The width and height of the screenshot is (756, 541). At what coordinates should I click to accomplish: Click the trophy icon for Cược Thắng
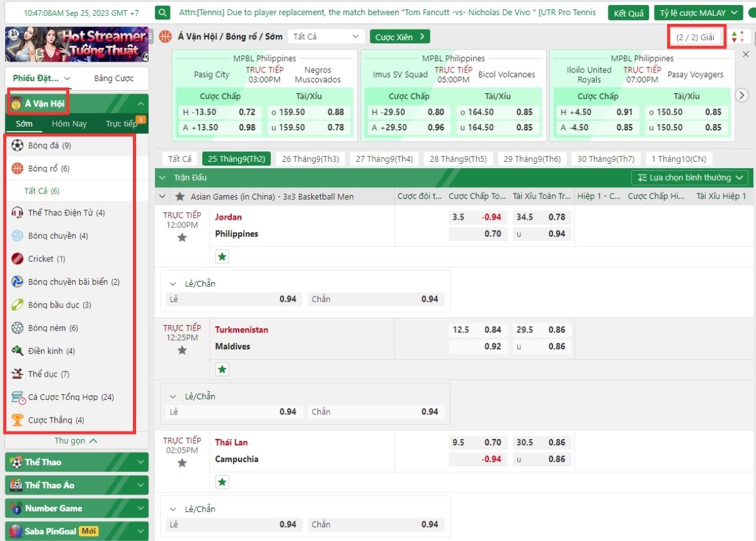[17, 420]
